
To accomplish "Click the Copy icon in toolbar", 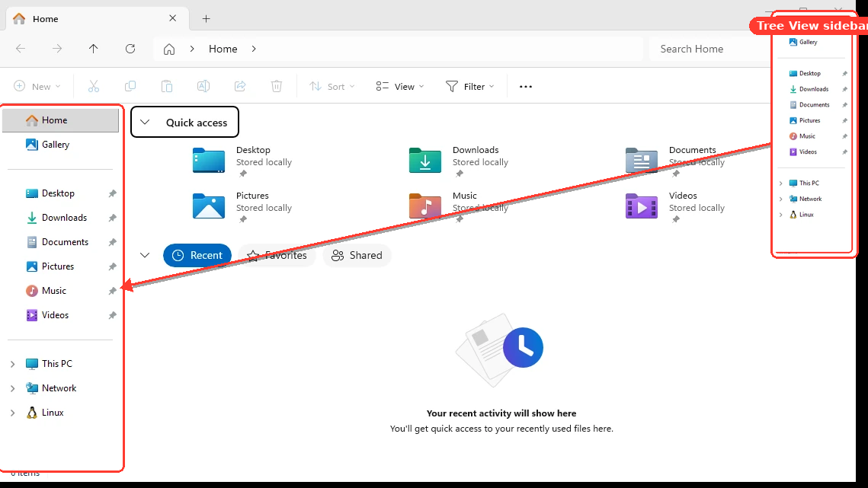I will 130,86.
